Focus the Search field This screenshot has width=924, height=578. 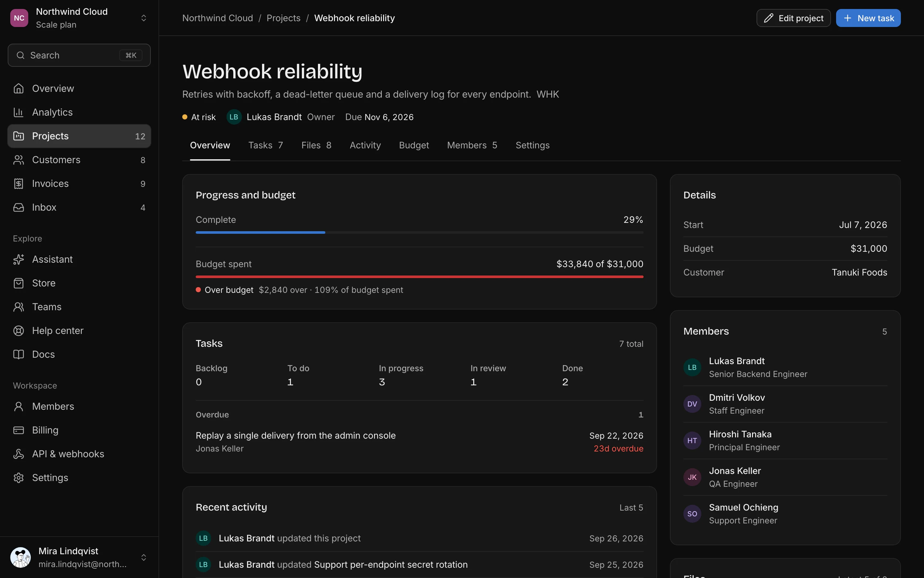point(79,56)
